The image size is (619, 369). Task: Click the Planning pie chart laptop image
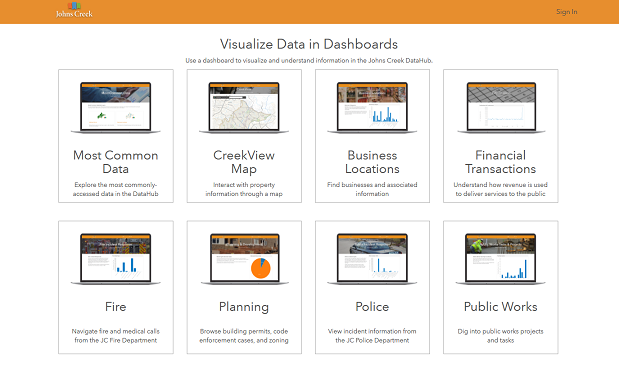coord(244,259)
